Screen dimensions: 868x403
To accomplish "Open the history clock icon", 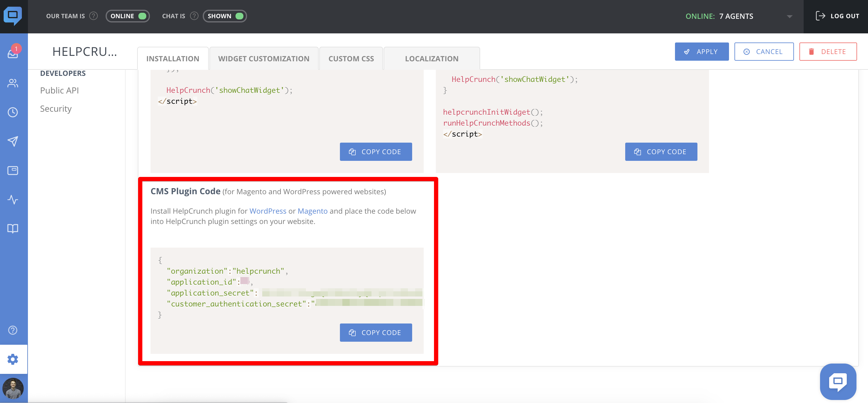I will pyautogui.click(x=13, y=112).
